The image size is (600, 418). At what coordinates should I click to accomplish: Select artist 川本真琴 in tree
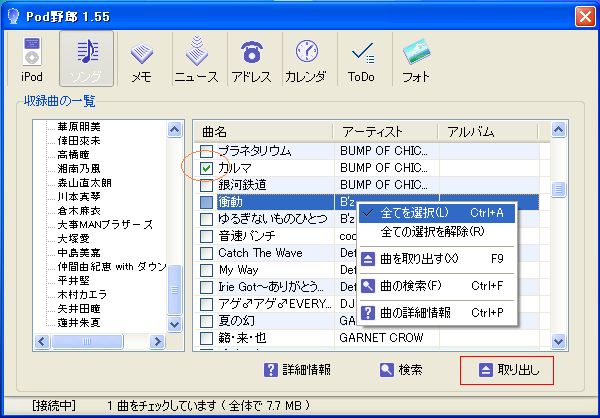(x=79, y=197)
